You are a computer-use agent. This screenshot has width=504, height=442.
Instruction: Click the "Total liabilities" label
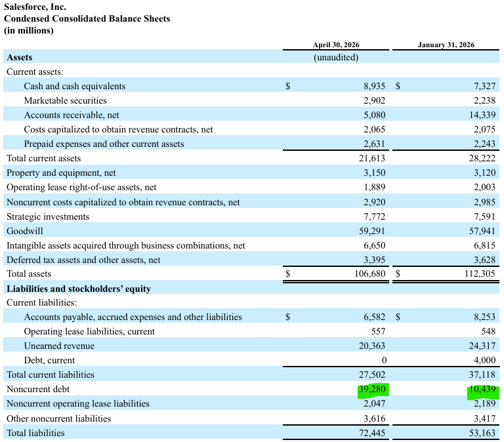pos(35,433)
